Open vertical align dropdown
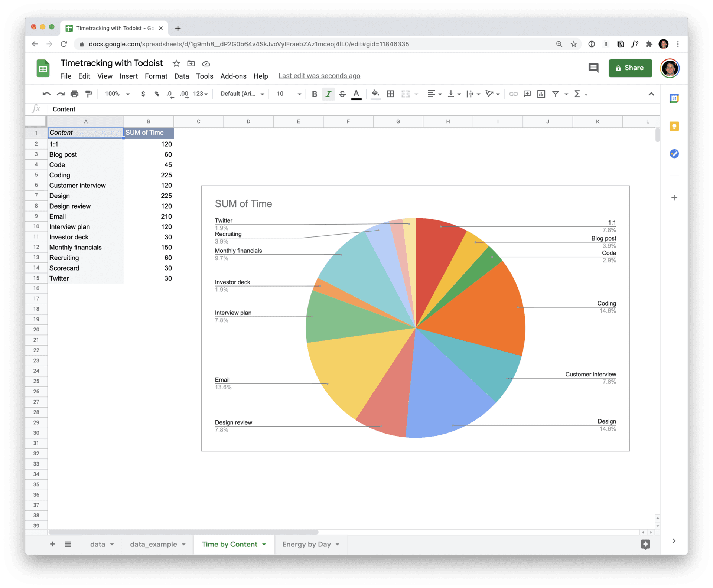 (x=454, y=94)
